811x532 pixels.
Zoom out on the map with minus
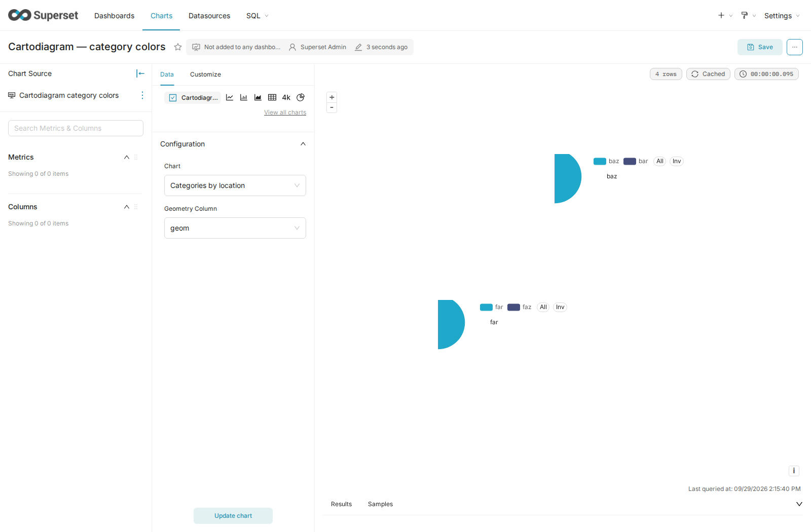[332, 107]
